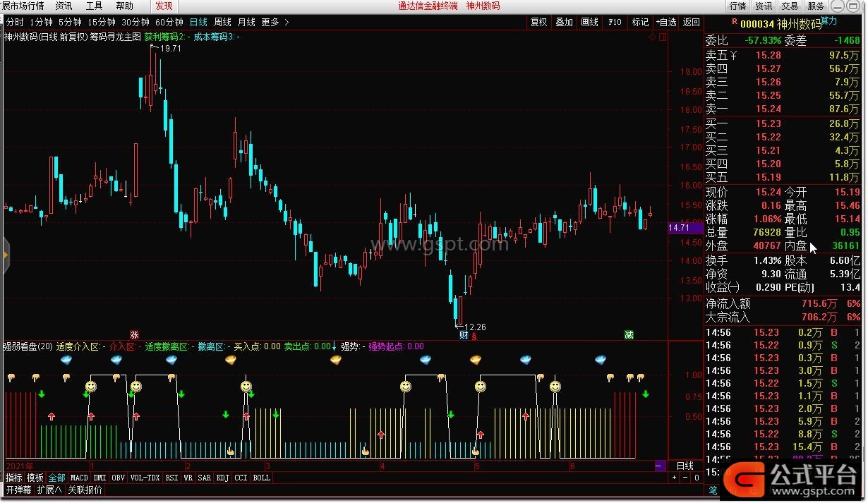Expand the 更多 > period options
The width and height of the screenshot is (868, 503).
coord(275,23)
